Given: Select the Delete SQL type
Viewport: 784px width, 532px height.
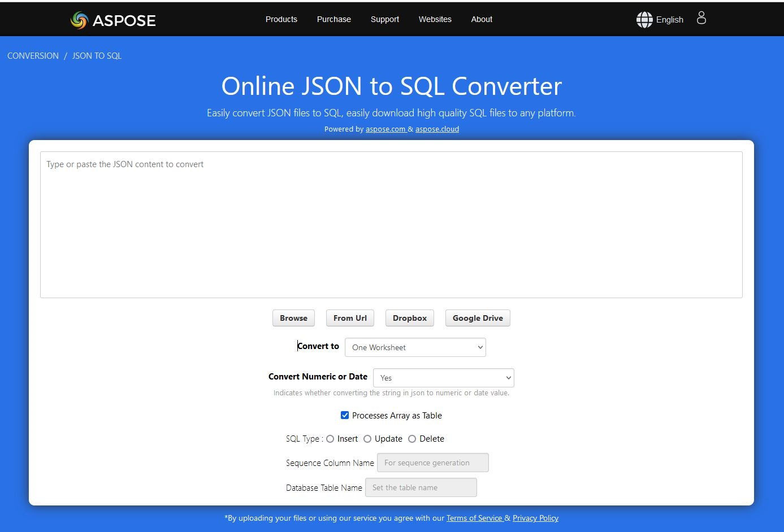Looking at the screenshot, I should pos(412,439).
